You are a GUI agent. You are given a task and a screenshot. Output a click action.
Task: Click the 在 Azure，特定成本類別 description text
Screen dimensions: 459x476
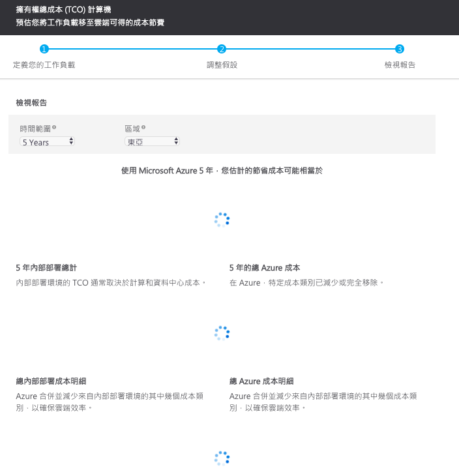[x=306, y=282]
